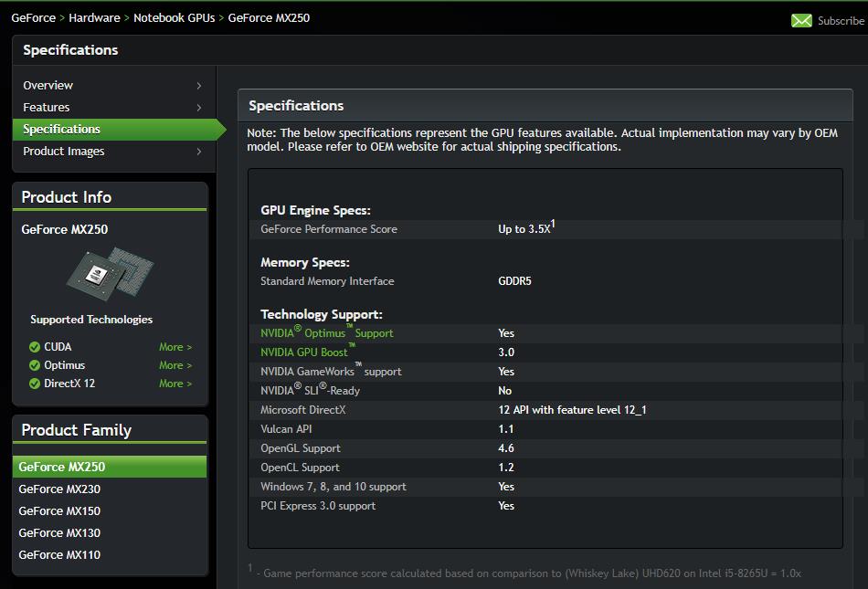The width and height of the screenshot is (868, 589).
Task: Click the Subscribe envelope icon
Action: pyautogui.click(x=801, y=21)
